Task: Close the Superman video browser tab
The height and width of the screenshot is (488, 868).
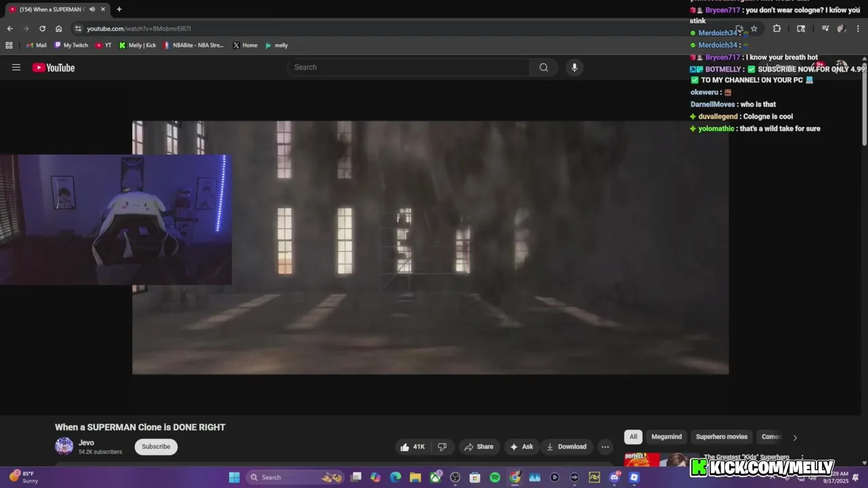Action: click(x=104, y=9)
